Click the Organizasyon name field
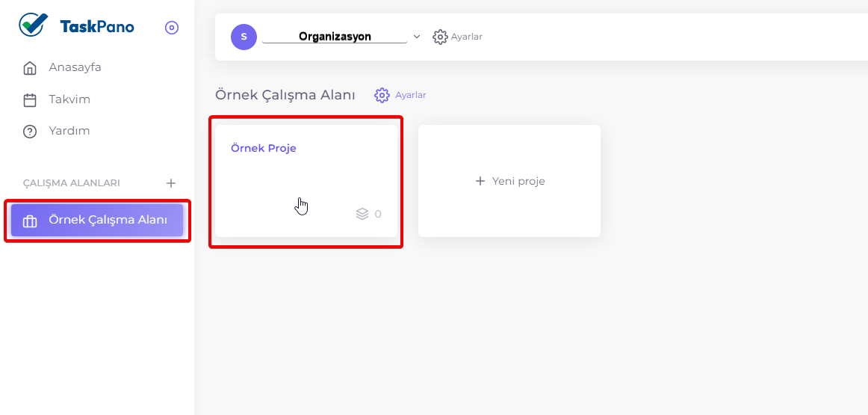868x415 pixels. pyautogui.click(x=335, y=37)
